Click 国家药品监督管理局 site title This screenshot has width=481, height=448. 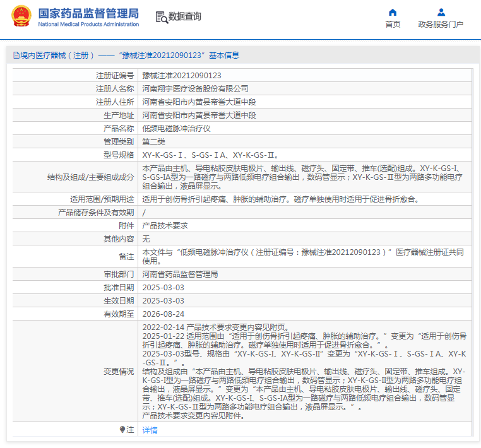tap(88, 14)
